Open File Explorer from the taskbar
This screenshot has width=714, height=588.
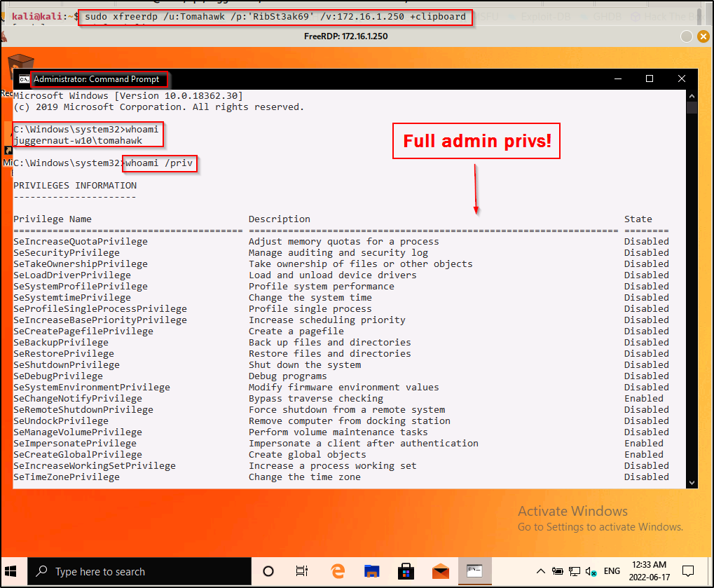coord(371,571)
